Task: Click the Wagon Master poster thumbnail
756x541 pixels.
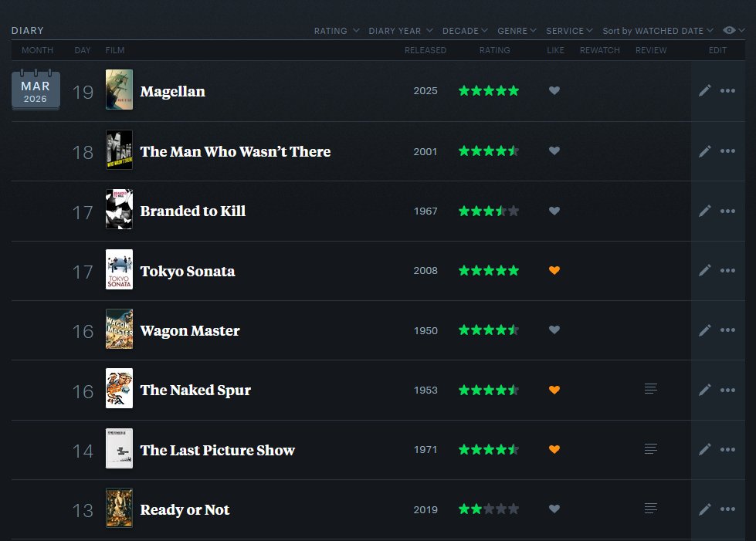Action: 119,329
